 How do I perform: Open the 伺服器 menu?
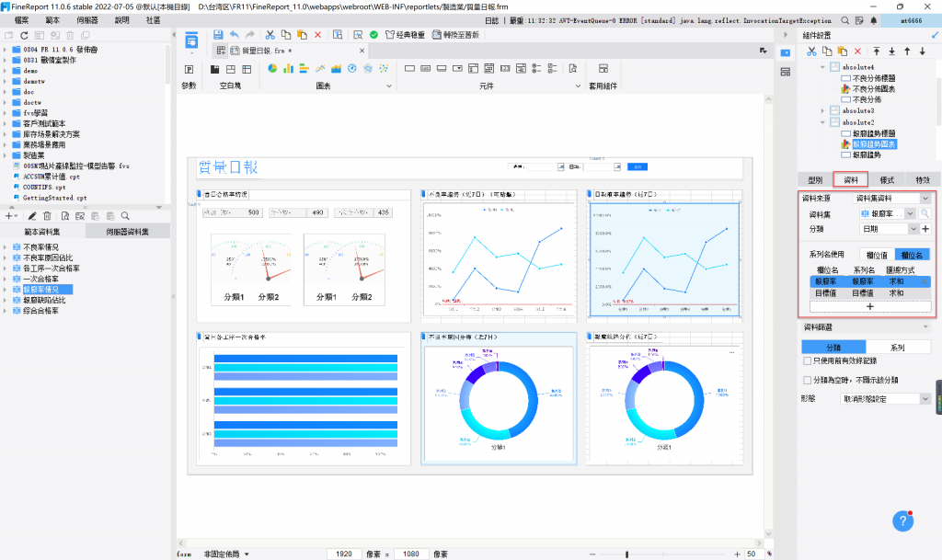point(87,20)
